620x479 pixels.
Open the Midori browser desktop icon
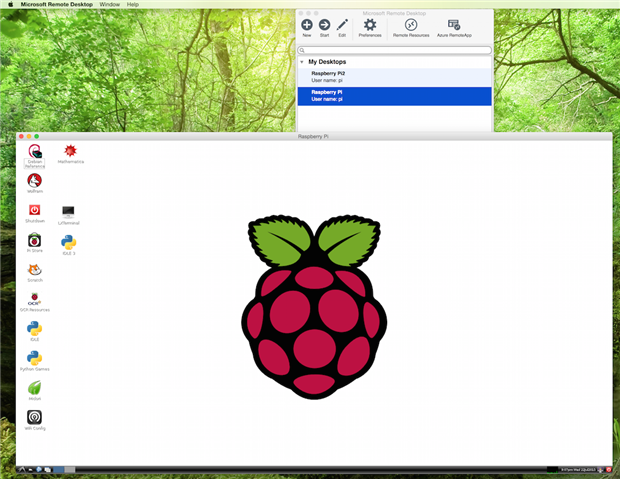pyautogui.click(x=34, y=388)
